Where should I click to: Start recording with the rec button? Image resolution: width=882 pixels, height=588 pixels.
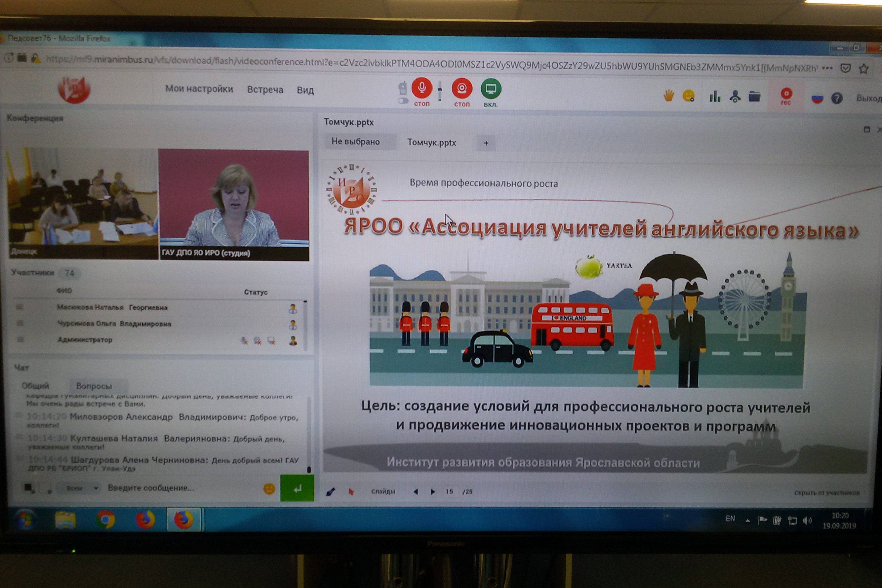click(786, 97)
